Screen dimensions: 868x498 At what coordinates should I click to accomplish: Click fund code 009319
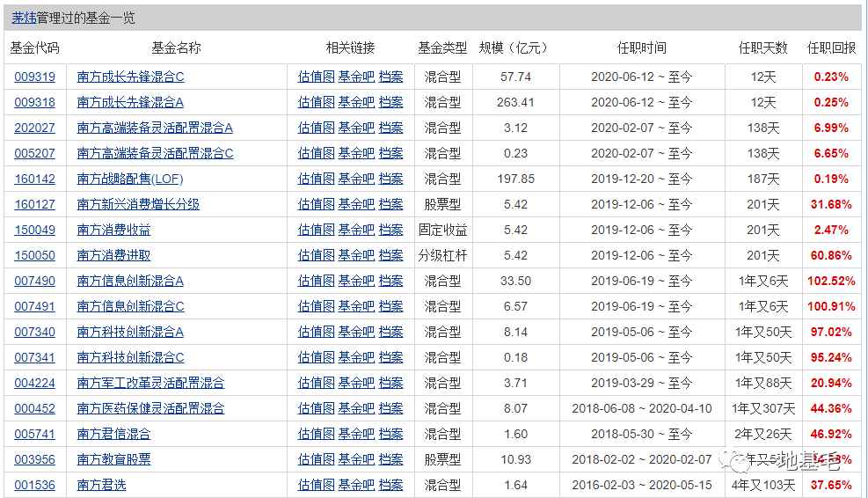pos(34,77)
